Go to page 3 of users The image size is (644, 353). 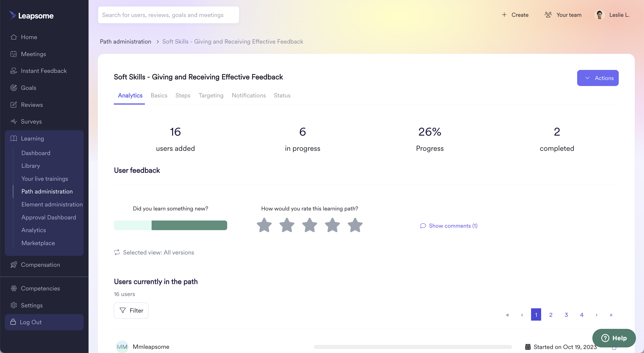[x=566, y=315]
